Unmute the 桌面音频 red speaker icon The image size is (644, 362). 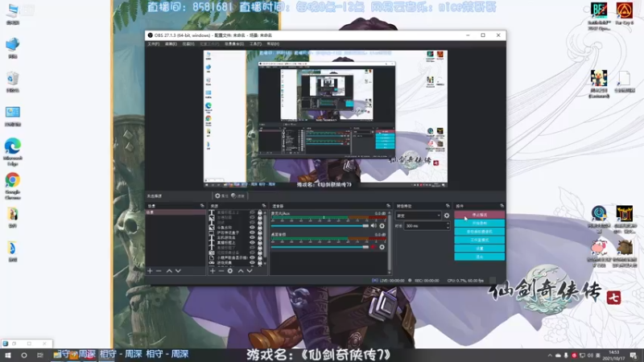point(374,247)
